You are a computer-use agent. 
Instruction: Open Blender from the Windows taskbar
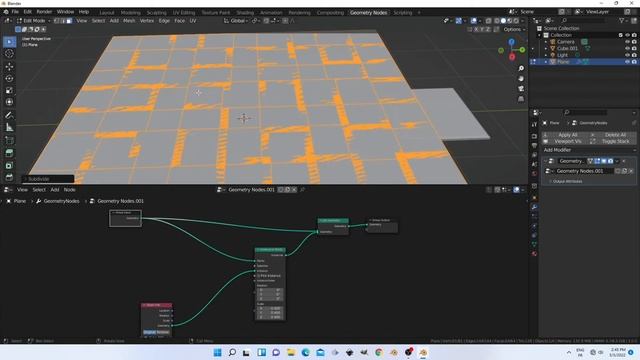(x=423, y=352)
